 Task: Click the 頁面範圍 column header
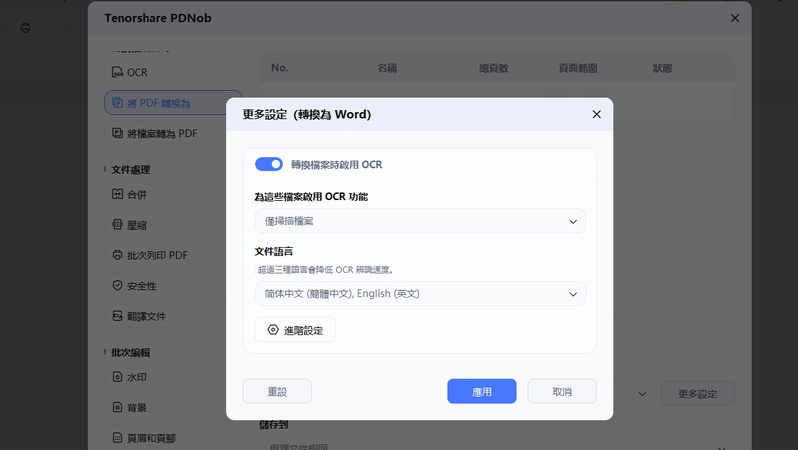point(578,68)
